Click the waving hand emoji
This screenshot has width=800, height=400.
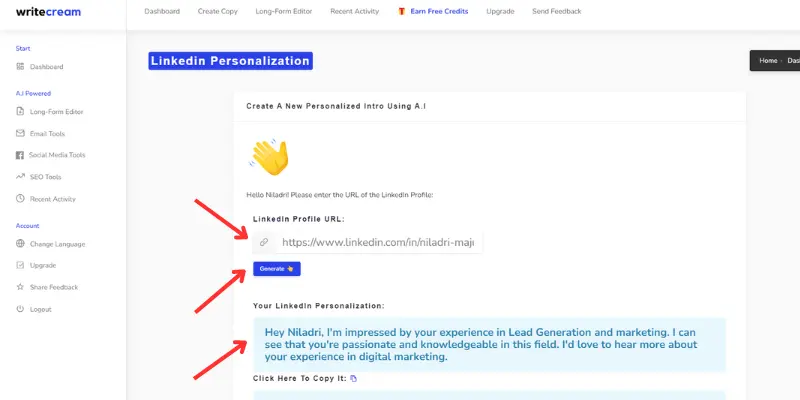coord(269,157)
